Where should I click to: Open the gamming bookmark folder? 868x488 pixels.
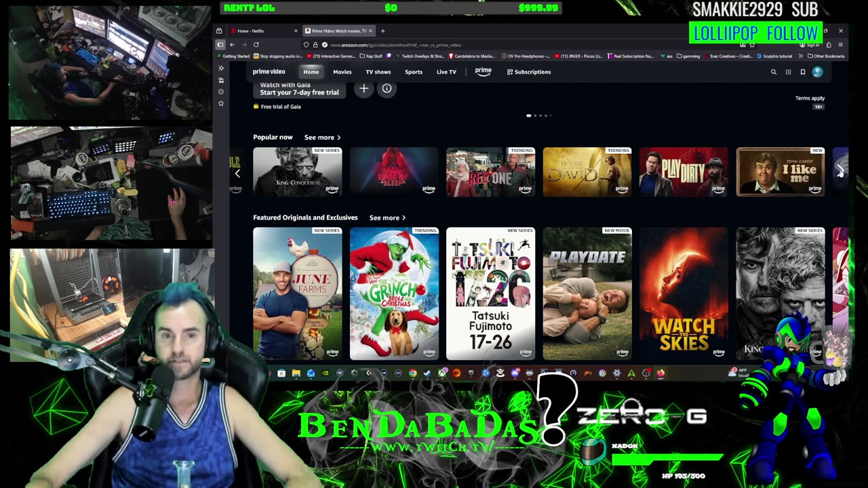(x=688, y=56)
